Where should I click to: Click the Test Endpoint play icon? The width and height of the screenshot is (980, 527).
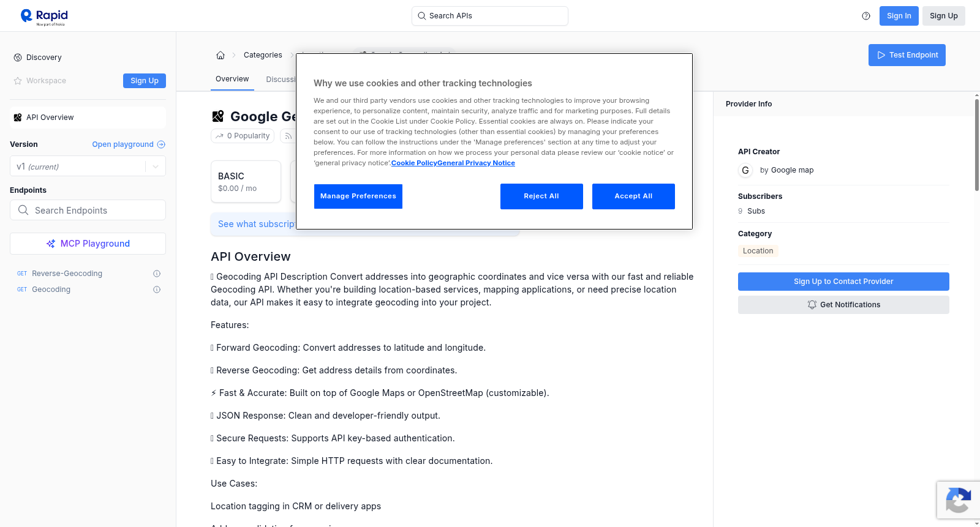(x=881, y=55)
